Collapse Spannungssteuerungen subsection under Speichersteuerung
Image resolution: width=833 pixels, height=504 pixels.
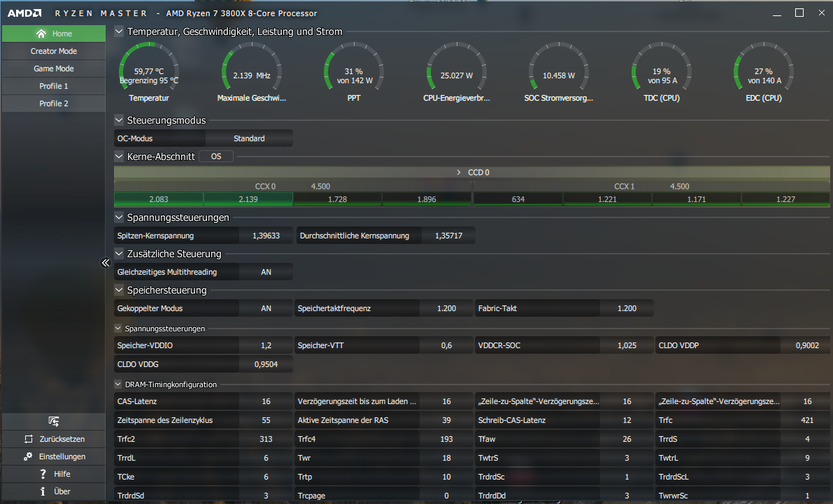118,329
